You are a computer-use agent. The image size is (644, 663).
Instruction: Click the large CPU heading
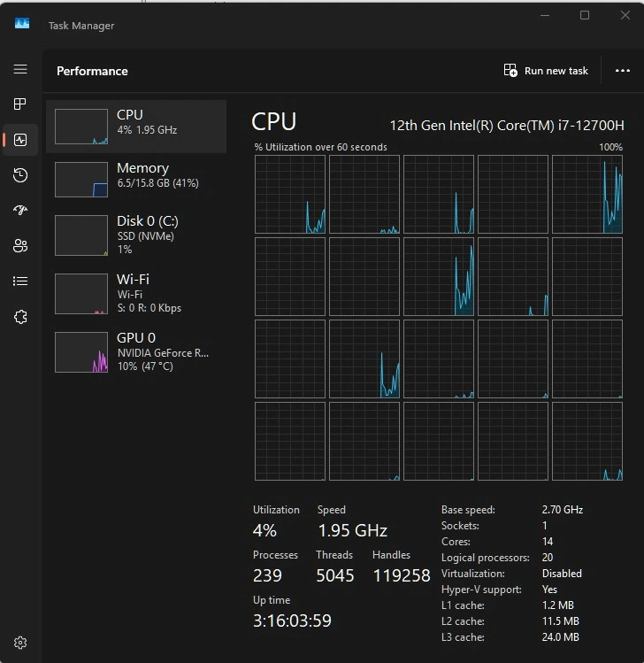click(x=274, y=122)
